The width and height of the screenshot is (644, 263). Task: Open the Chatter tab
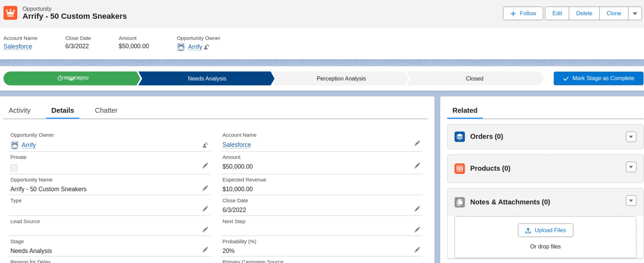pyautogui.click(x=106, y=110)
